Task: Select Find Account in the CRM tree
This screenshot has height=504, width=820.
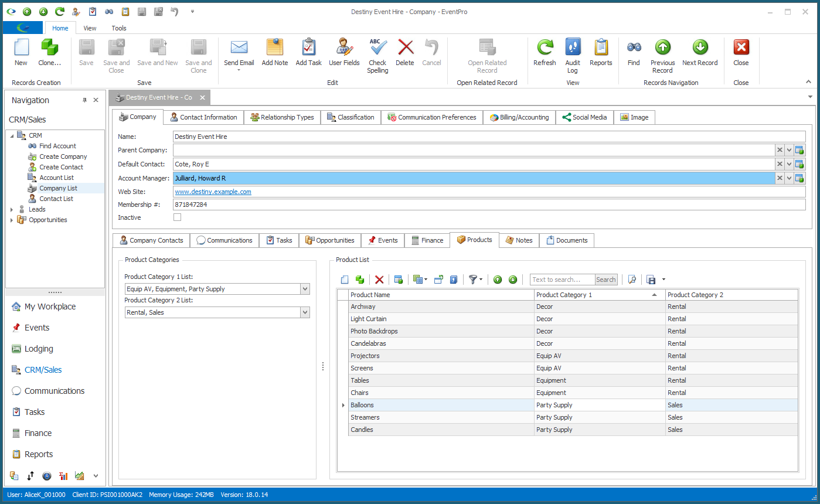Action: point(57,146)
